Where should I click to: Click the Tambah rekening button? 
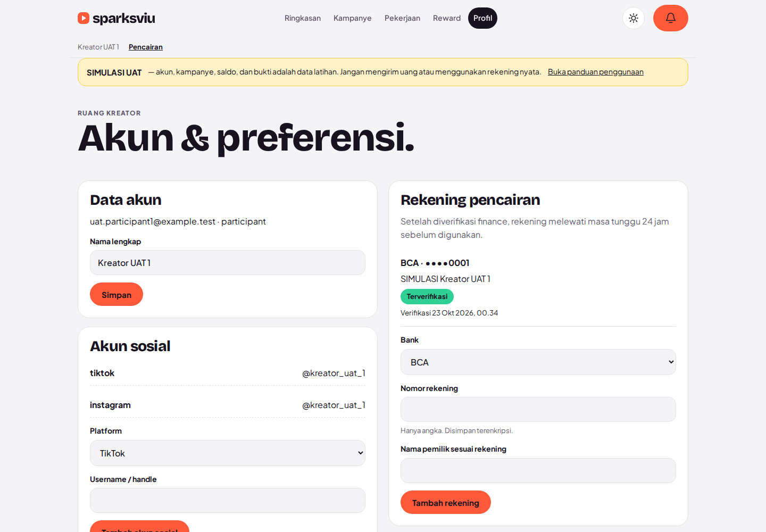click(446, 502)
